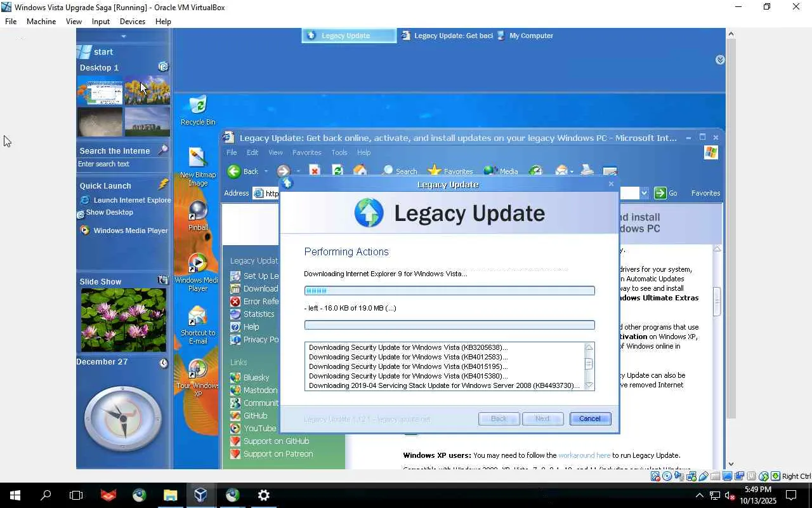The image size is (812, 508).
Task: Launch the Pinball desktop shortcut
Action: (198, 215)
